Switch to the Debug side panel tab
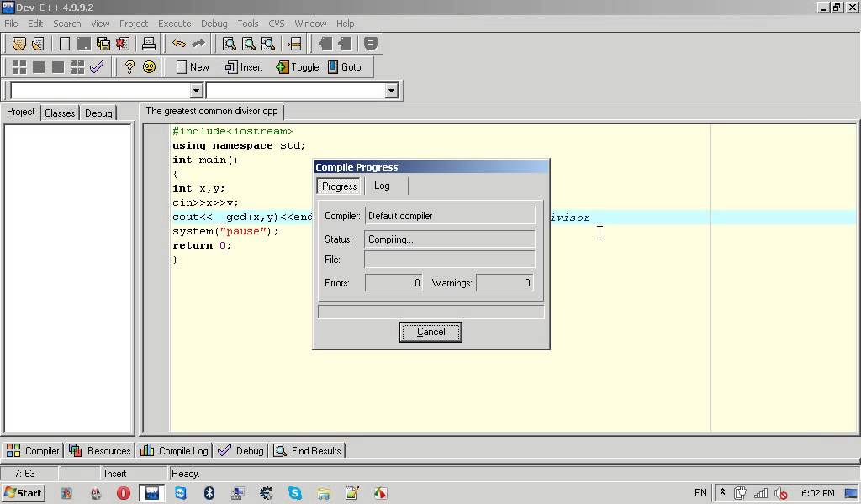 tap(98, 113)
